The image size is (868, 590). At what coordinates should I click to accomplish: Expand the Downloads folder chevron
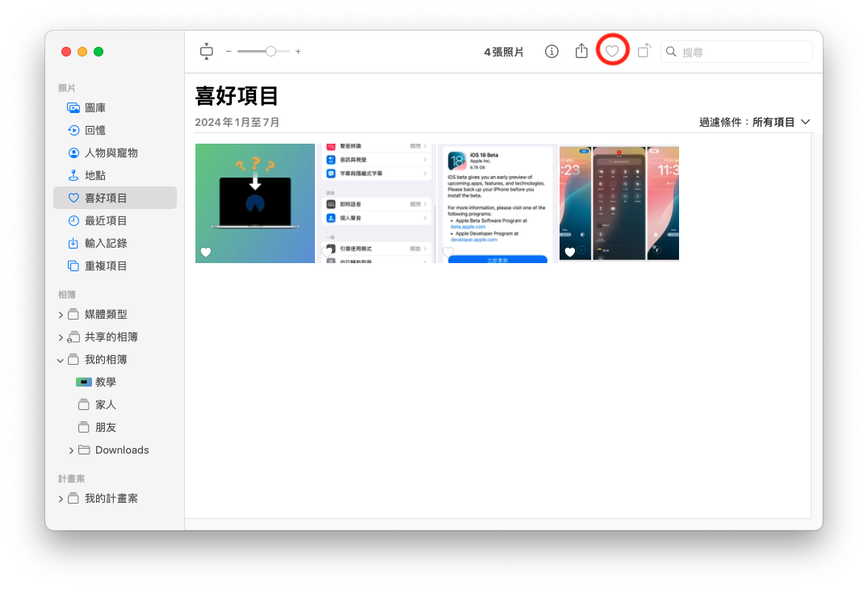click(x=71, y=450)
